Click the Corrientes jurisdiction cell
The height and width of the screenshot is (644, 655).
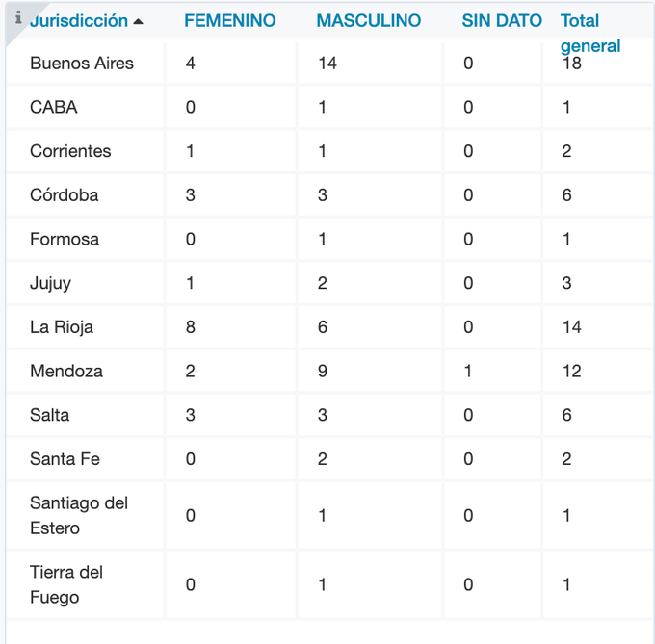[70, 151]
